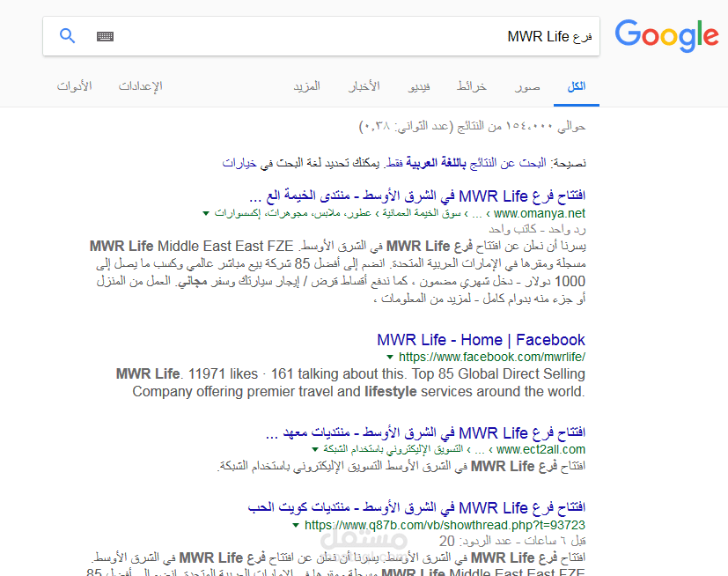Switch to the خرائط tab
The image size is (728, 576).
pyautogui.click(x=471, y=86)
